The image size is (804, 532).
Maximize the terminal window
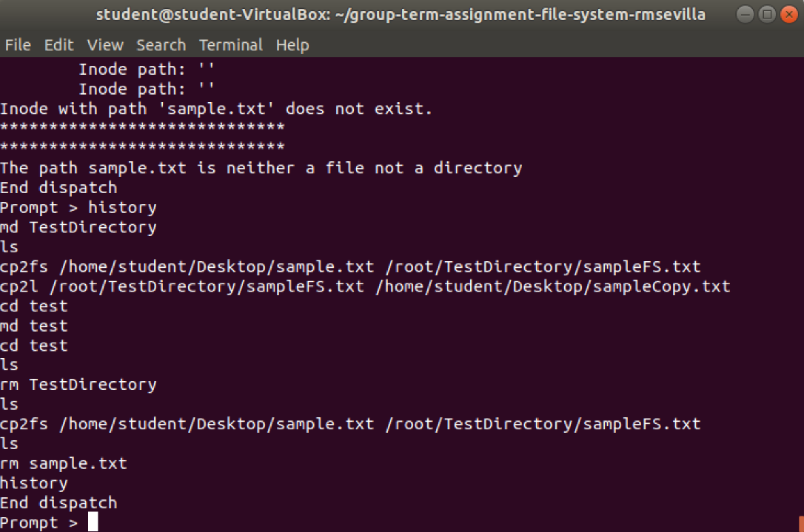(x=767, y=14)
